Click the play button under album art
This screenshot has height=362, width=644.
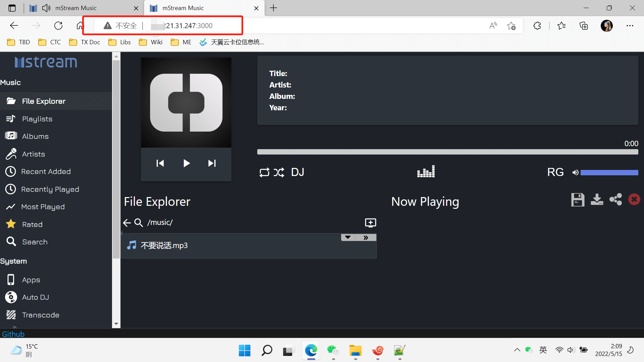[x=186, y=163]
